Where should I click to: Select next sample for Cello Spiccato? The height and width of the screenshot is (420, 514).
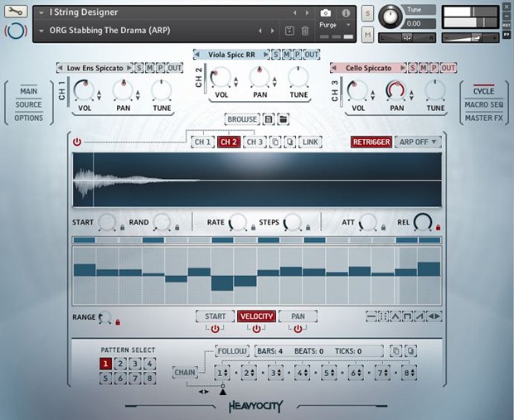[403, 68]
